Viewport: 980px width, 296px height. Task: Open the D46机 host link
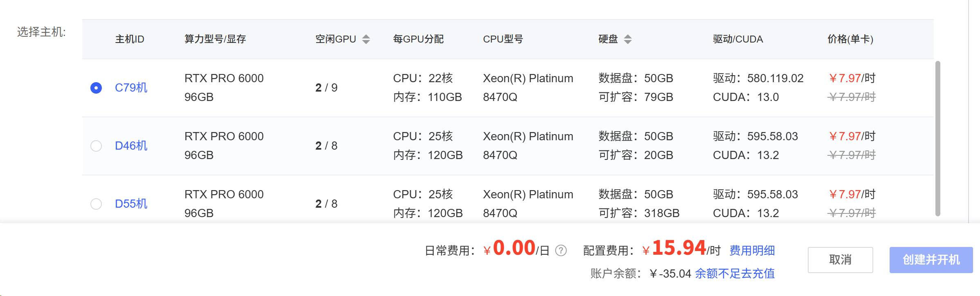131,146
